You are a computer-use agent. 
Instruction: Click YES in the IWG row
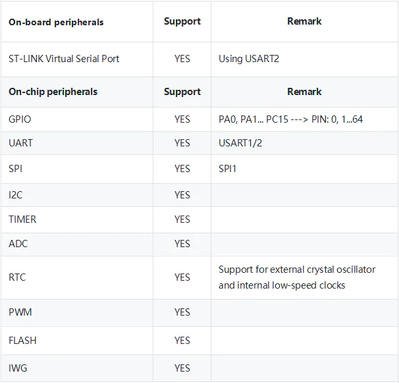(182, 368)
